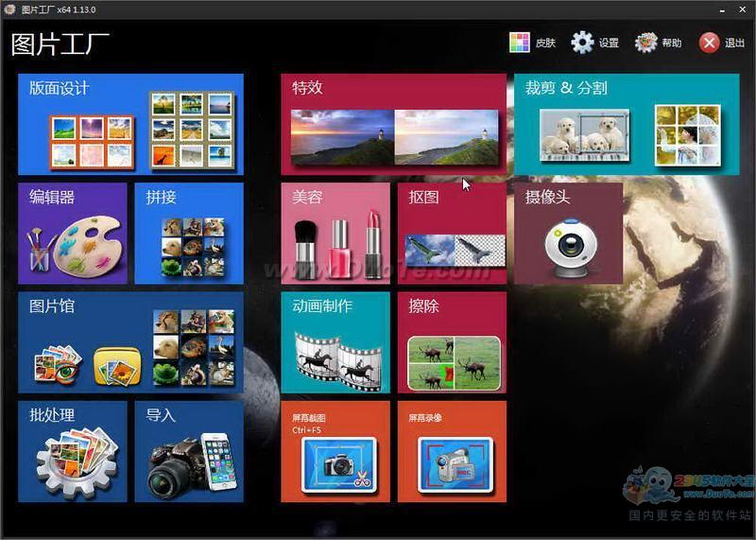Open the 图片馆 picture gallery tile
Viewport: 756px width, 540px height.
[130, 342]
